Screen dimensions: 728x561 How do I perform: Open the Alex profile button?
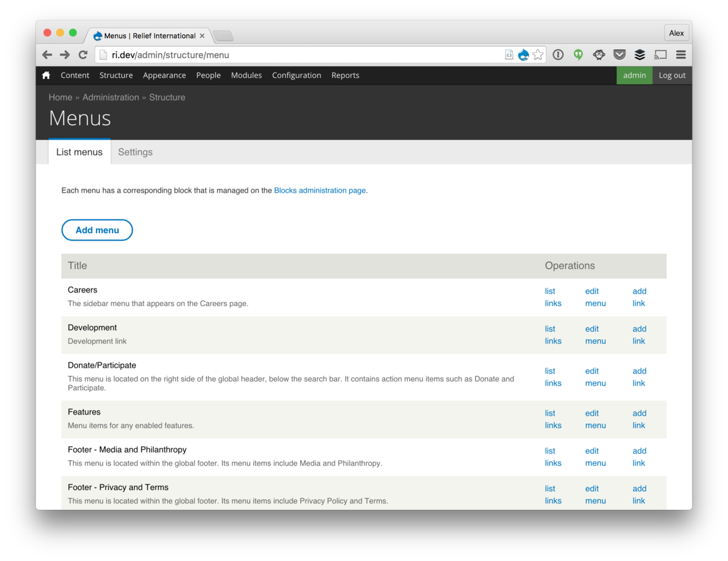click(676, 33)
